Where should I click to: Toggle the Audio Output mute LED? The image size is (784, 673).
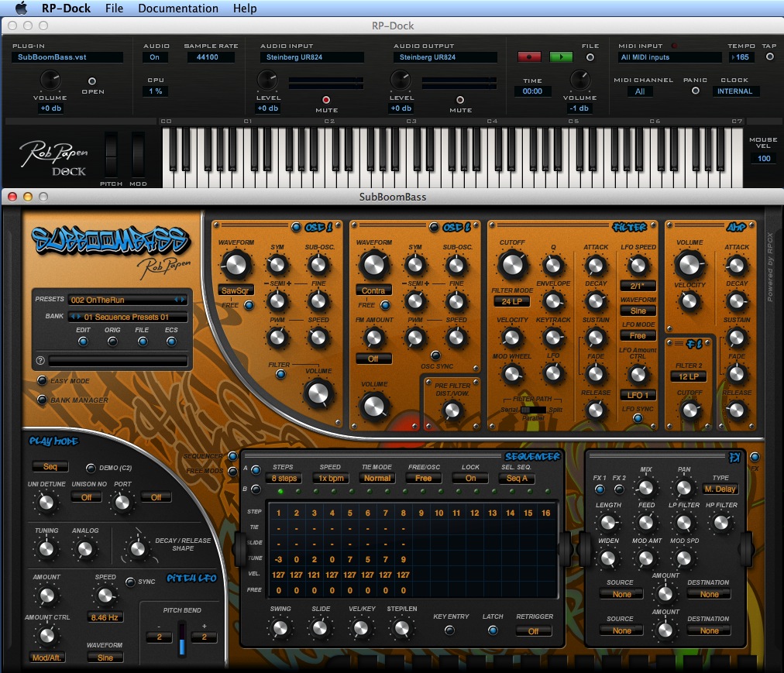coord(460,99)
